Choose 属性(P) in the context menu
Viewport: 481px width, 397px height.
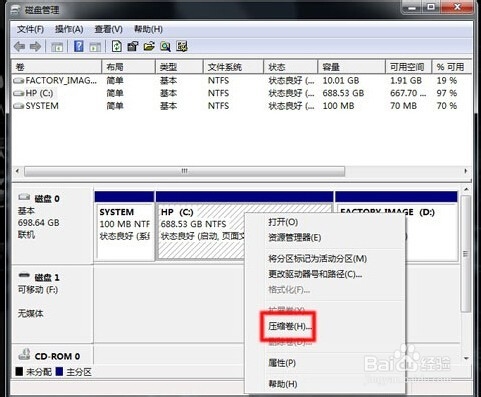pyautogui.click(x=282, y=363)
